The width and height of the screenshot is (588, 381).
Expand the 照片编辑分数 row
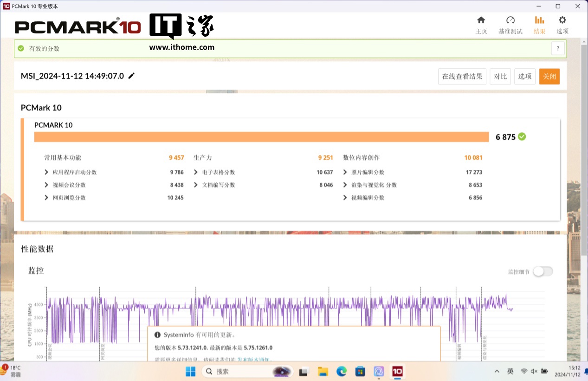345,172
